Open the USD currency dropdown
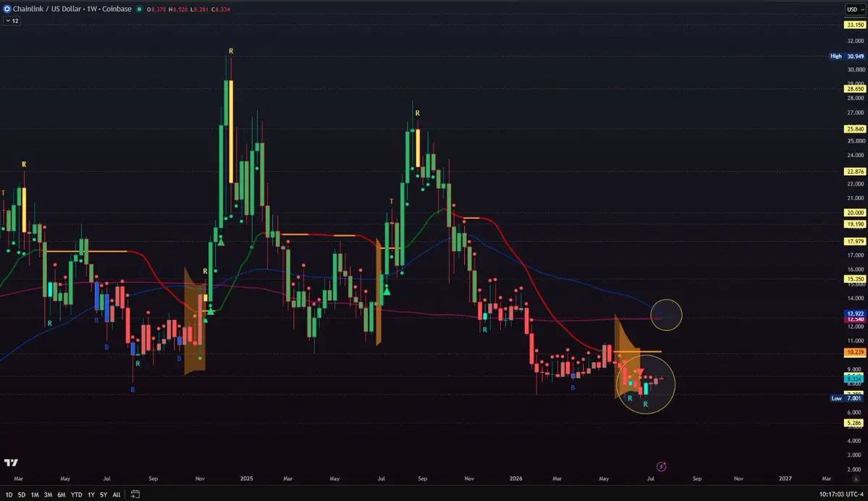The width and height of the screenshot is (868, 501). [x=855, y=9]
